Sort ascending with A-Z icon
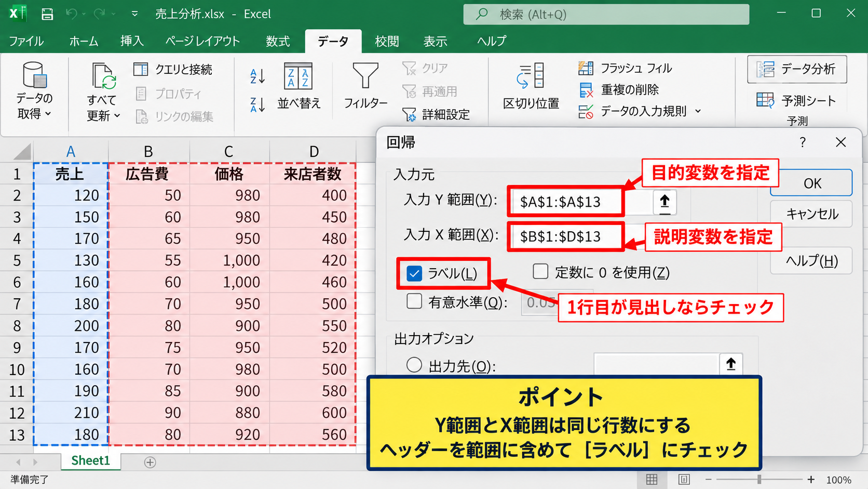The height and width of the screenshot is (489, 868). click(x=257, y=76)
